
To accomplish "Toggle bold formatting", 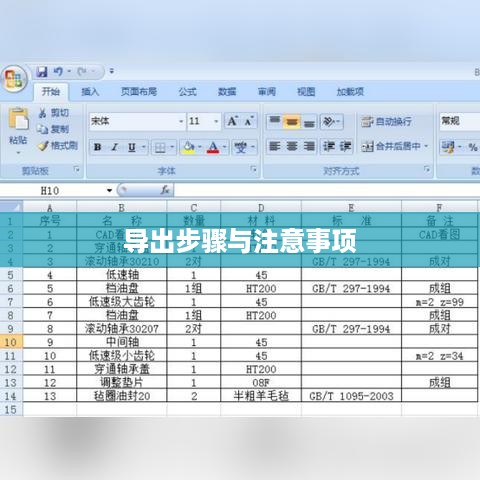I will click(x=98, y=147).
